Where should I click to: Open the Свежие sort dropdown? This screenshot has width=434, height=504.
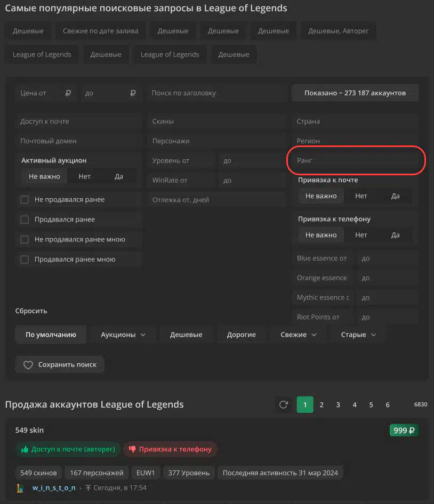click(x=299, y=335)
